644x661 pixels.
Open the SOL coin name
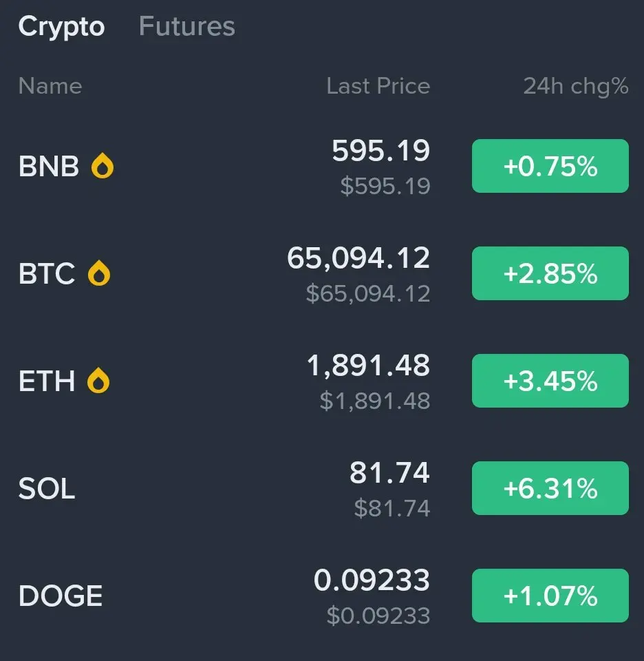coord(47,489)
